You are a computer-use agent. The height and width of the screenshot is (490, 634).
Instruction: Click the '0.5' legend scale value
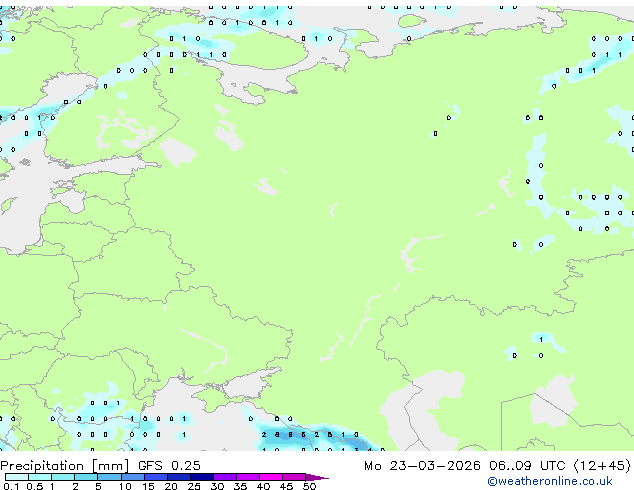click(35, 486)
